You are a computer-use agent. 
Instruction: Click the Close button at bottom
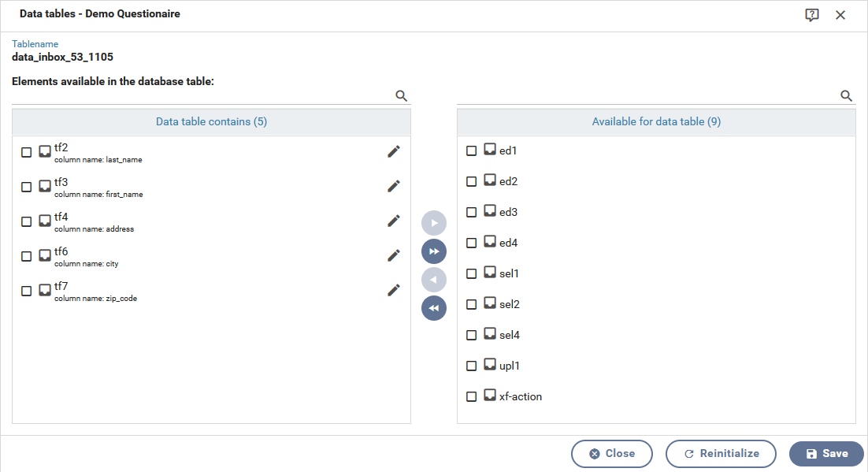612,454
